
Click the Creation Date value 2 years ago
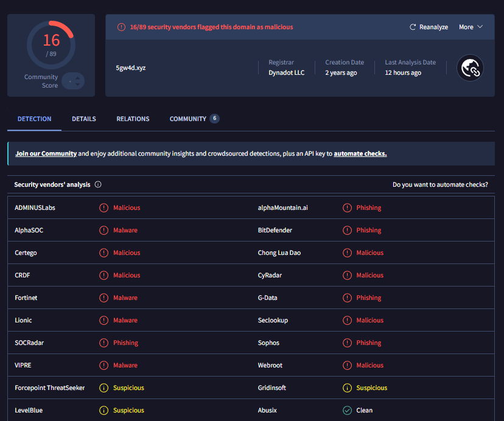tap(341, 72)
